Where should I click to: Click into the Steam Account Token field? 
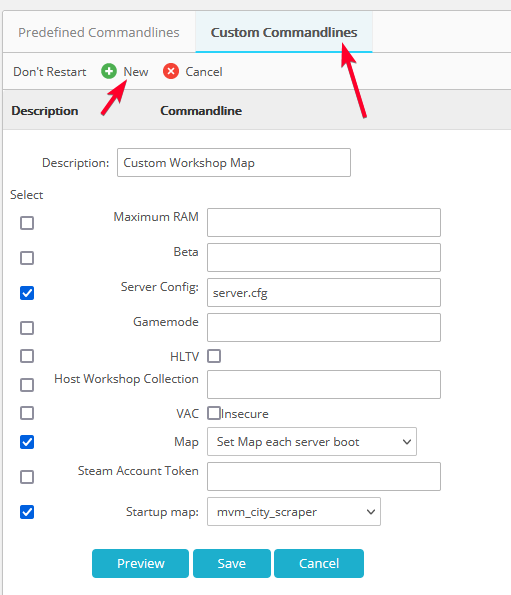(x=324, y=476)
